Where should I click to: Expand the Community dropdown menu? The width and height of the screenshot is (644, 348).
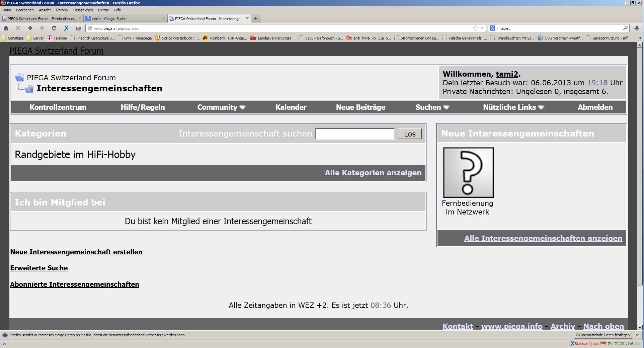point(221,107)
